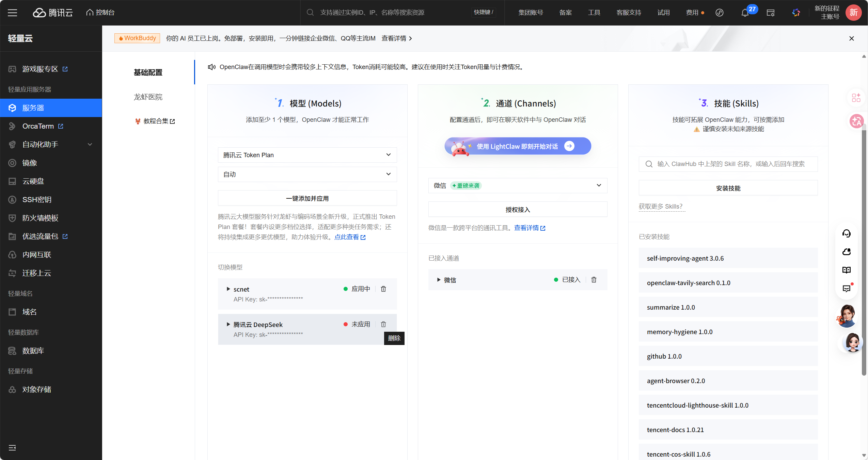Viewport: 868px width, 460px height.
Task: Expand the 腾讯云 DeepSeek model details
Action: (x=228, y=325)
